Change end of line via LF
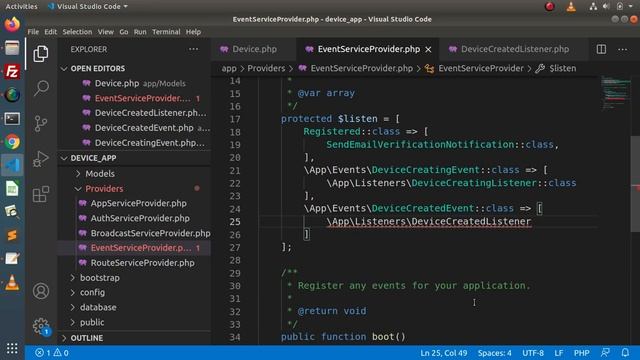The image size is (640, 360). [x=558, y=353]
